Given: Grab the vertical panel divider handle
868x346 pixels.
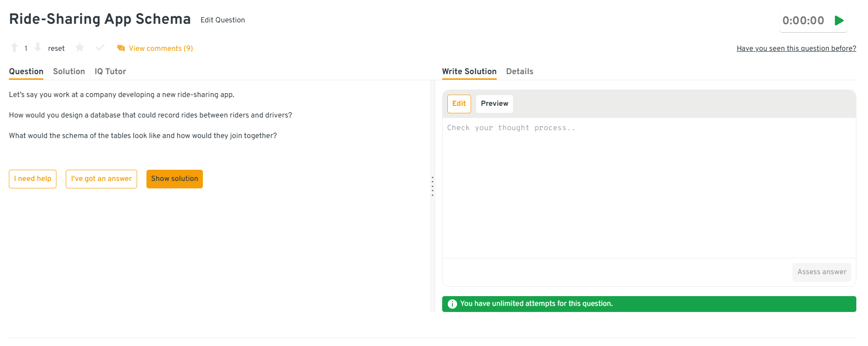Looking at the screenshot, I should [432, 186].
